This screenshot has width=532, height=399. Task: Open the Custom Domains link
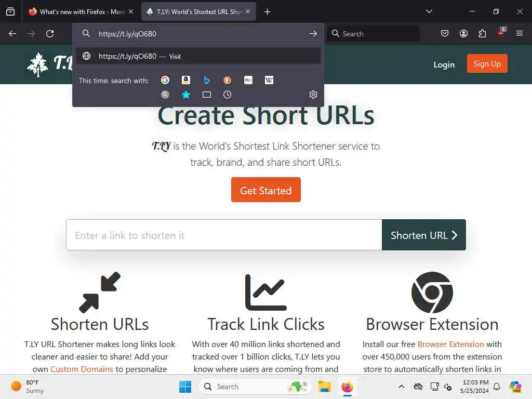[82, 369]
